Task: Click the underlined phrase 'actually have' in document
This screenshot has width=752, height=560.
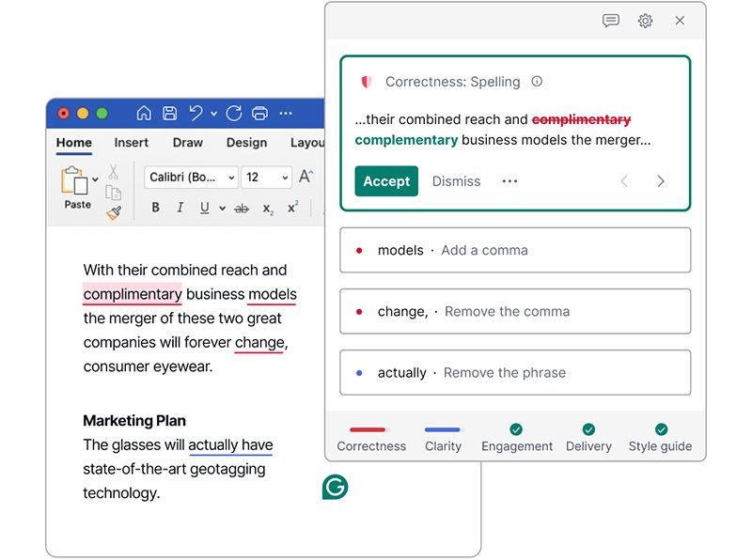Action: click(230, 445)
